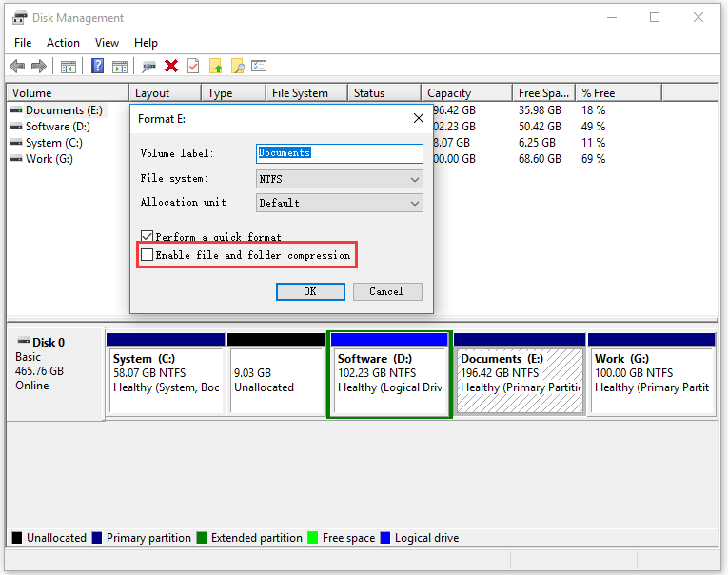Viewport: 728px width, 575px height.
Task: Enable file and folder compression checkbox
Action: [148, 254]
